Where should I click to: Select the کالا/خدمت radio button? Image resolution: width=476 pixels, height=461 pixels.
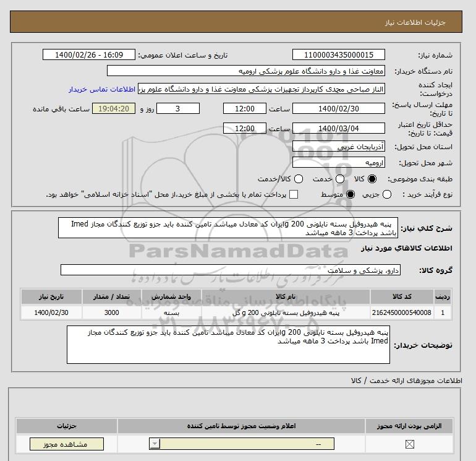click(x=299, y=179)
